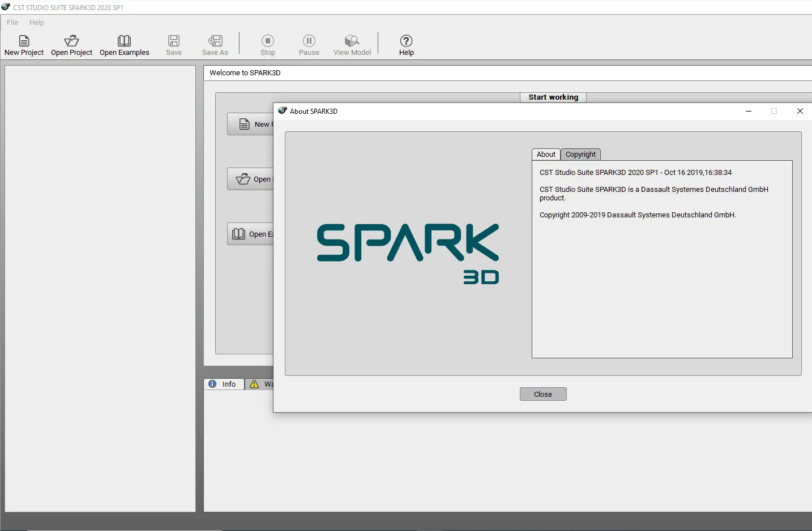Click the warning tab with triangle icon
Screen dimensions: 812x531
point(260,384)
